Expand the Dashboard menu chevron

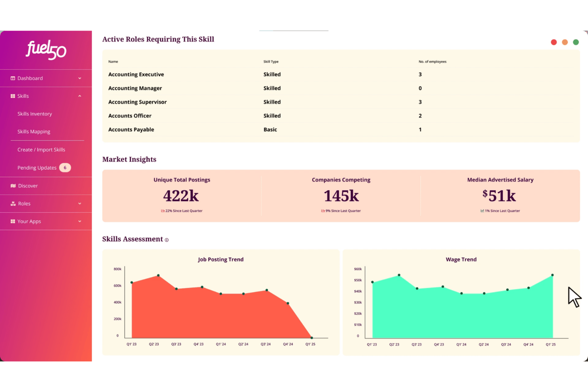(x=79, y=78)
